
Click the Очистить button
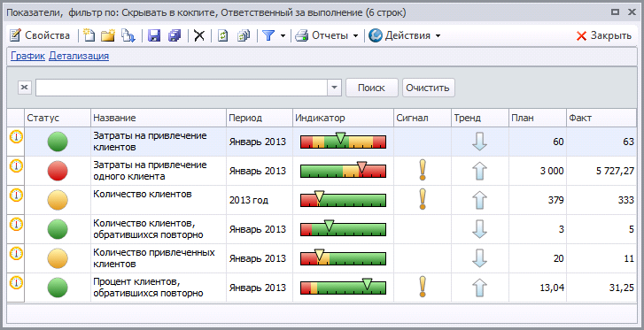[428, 88]
